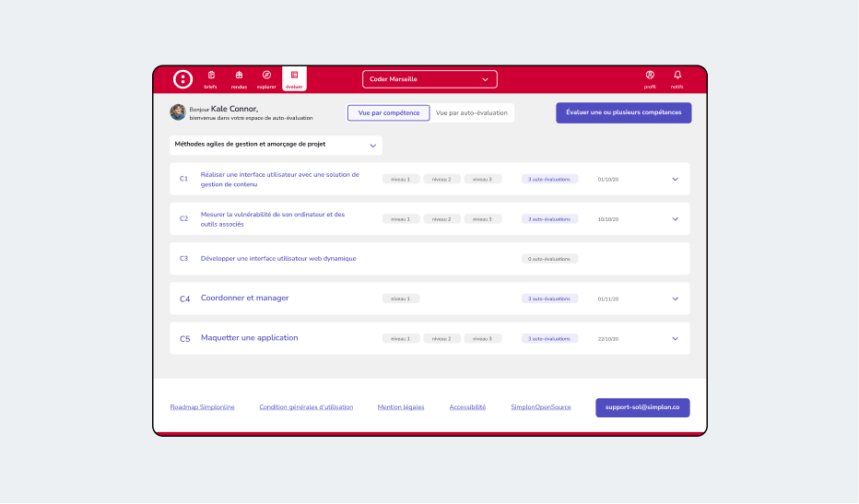Click the date 01/11/20
Image resolution: width=859 pixels, height=504 pixels.
(x=608, y=299)
